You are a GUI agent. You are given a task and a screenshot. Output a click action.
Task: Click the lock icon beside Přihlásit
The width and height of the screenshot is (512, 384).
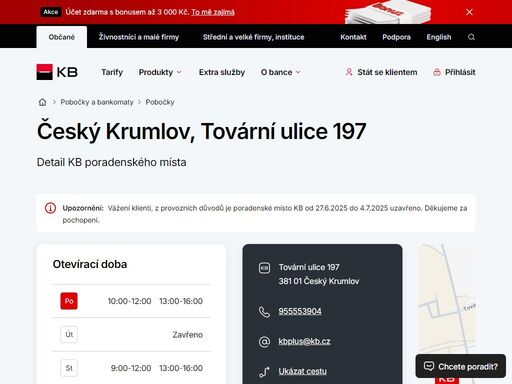click(x=437, y=72)
